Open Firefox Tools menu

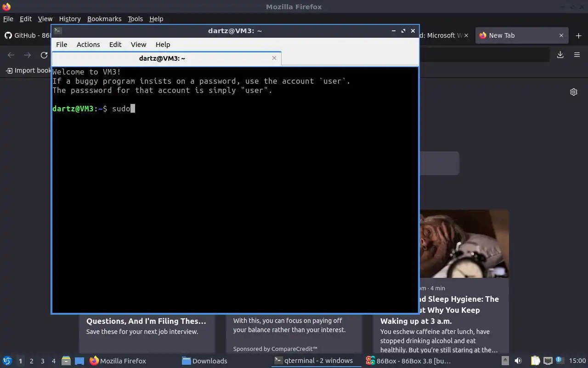tap(136, 19)
